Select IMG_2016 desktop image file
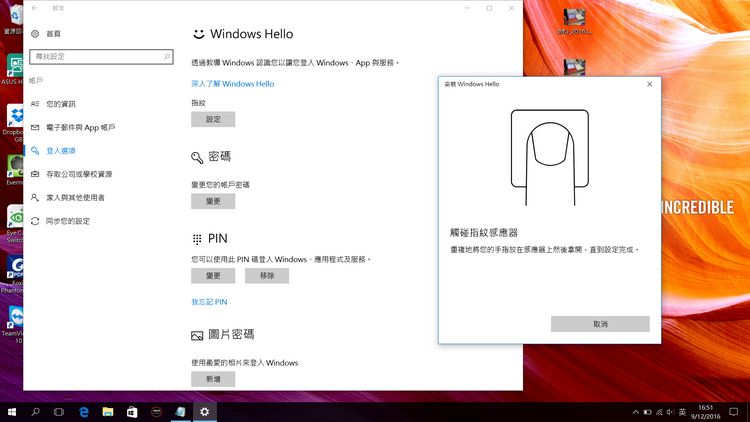 574,22
